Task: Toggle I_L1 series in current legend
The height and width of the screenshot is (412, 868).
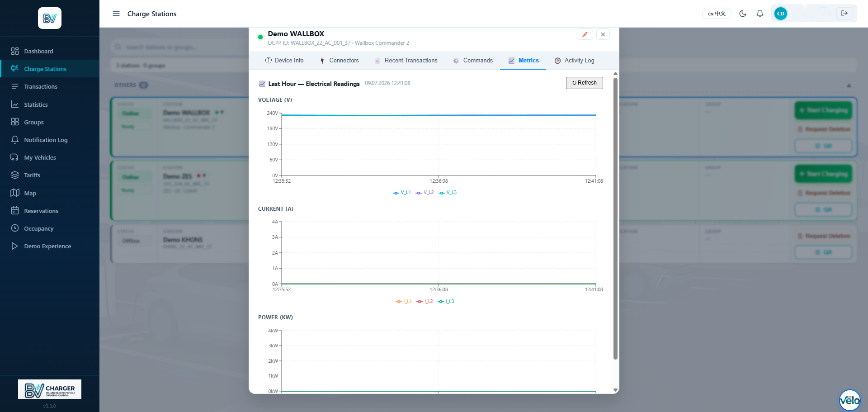Action: (x=404, y=302)
